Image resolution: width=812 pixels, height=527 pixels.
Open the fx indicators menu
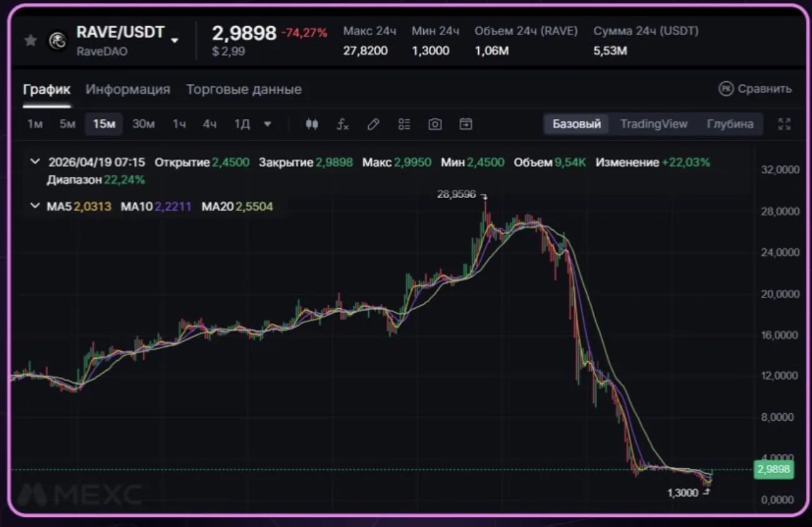pyautogui.click(x=343, y=124)
